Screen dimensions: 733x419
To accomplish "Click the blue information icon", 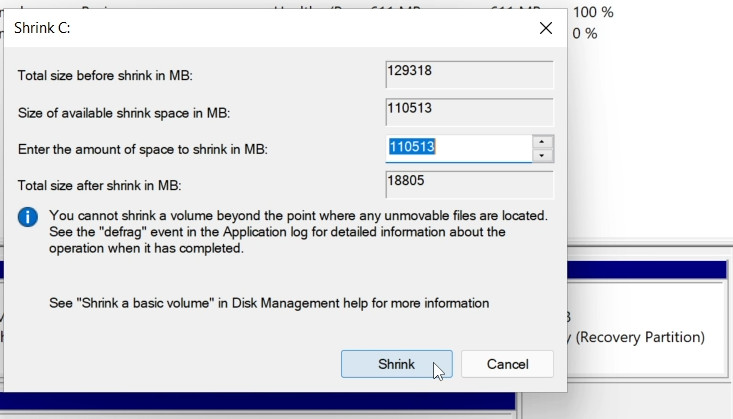I will click(29, 217).
